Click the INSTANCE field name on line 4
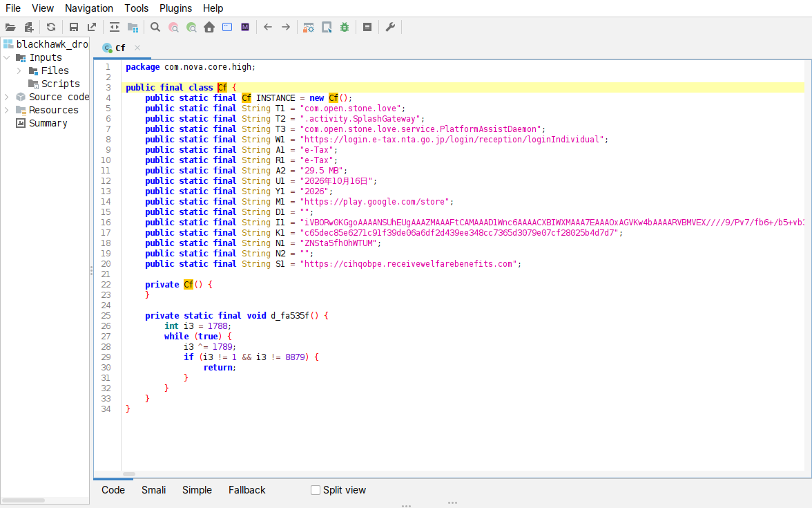Screen dimensions: 812x508 [x=275, y=98]
